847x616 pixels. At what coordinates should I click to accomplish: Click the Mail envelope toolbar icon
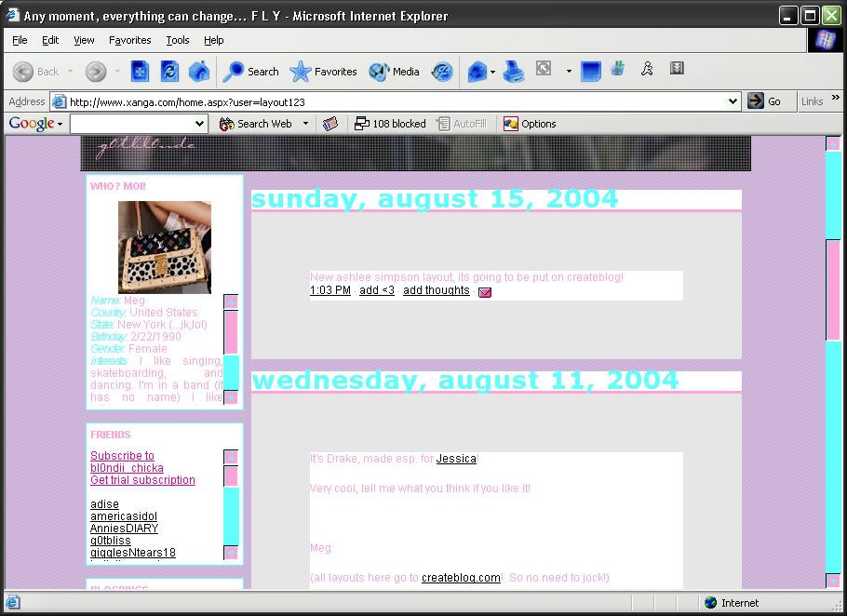coord(477,72)
